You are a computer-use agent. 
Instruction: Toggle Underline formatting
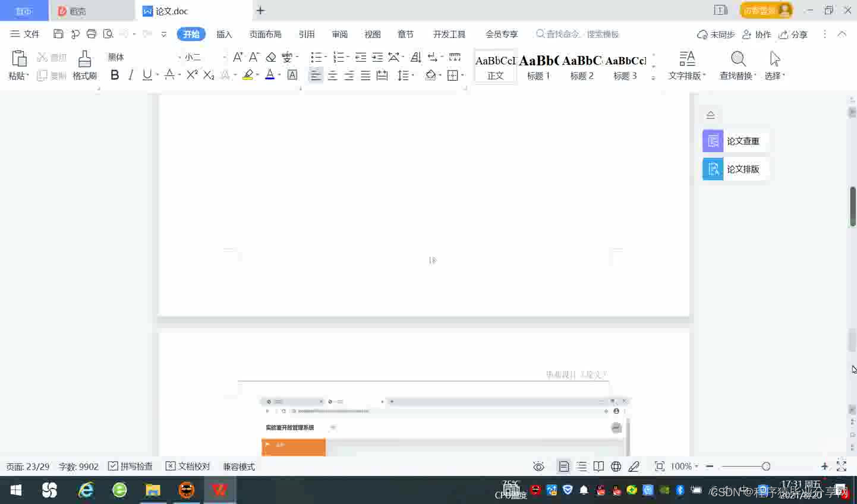(147, 75)
